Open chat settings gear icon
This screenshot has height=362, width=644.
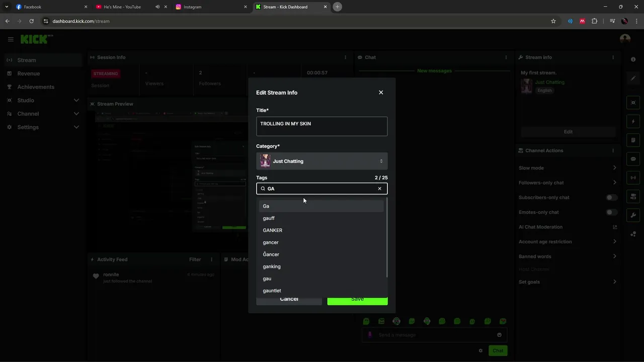tap(480, 350)
